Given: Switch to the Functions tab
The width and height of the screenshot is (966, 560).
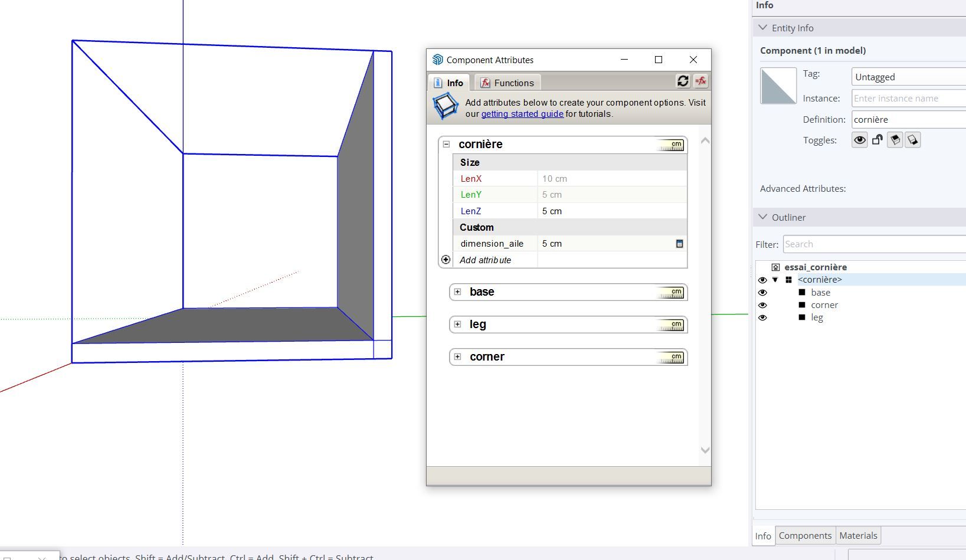Looking at the screenshot, I should pyautogui.click(x=508, y=83).
